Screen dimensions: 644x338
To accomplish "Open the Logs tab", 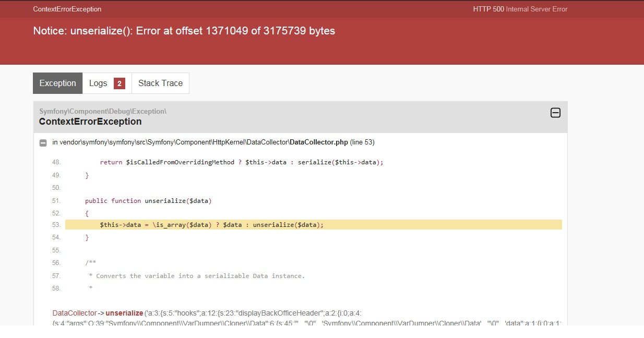I will (107, 83).
